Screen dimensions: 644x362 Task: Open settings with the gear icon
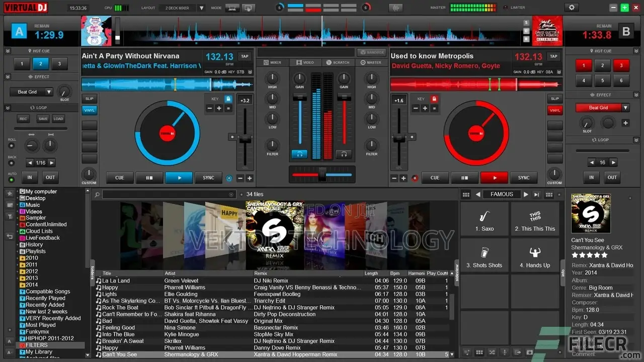pos(571,8)
